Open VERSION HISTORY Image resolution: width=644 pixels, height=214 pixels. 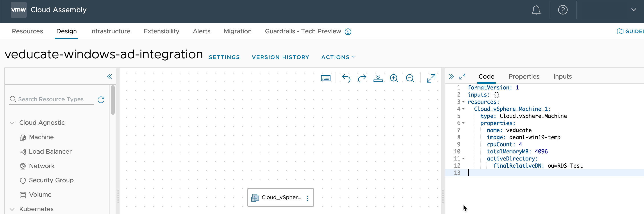(280, 57)
